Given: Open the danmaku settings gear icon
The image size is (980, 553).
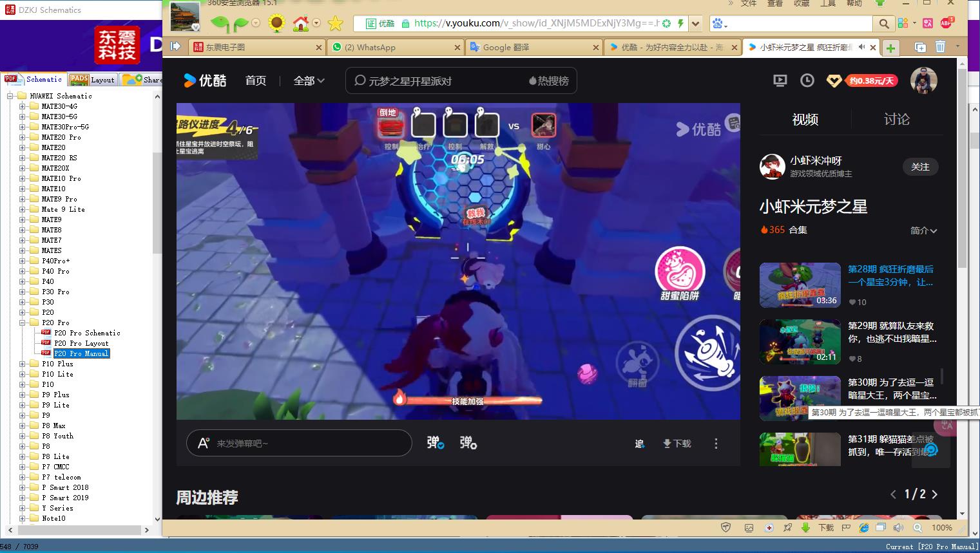Looking at the screenshot, I should click(x=468, y=443).
